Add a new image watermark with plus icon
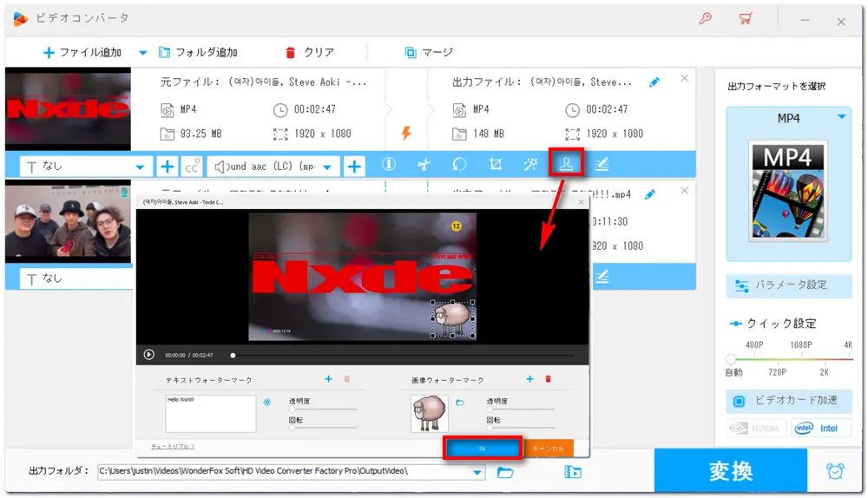The height and width of the screenshot is (498, 868). pos(529,379)
